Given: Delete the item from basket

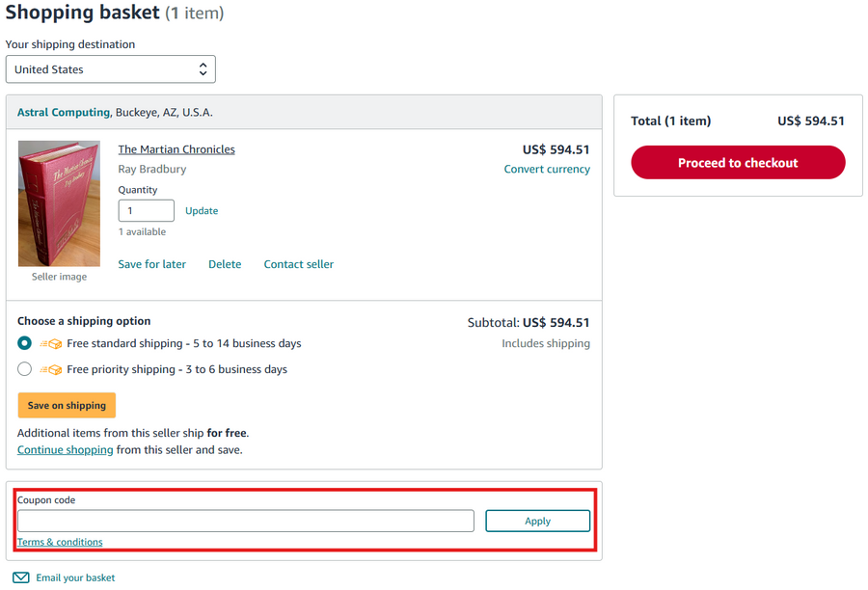Looking at the screenshot, I should 225,264.
